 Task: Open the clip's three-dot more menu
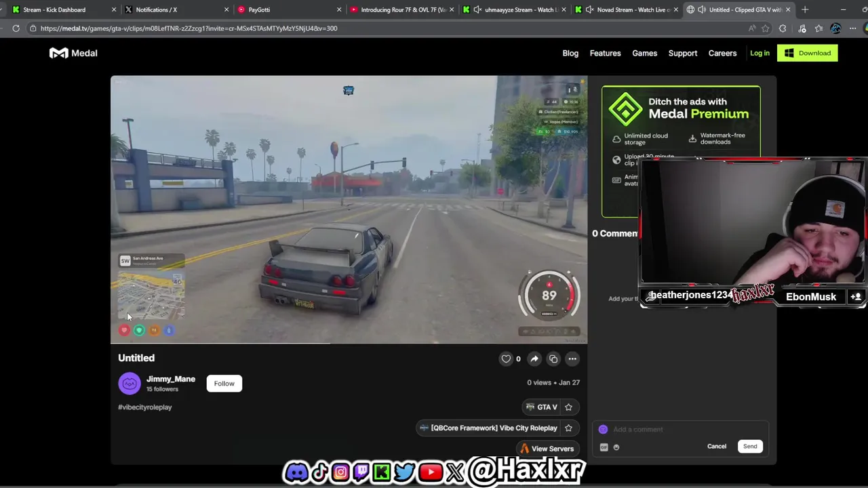[x=572, y=359]
